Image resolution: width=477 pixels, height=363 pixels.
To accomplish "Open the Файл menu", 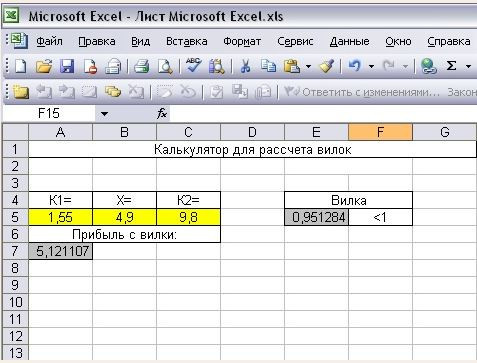I will coord(49,41).
